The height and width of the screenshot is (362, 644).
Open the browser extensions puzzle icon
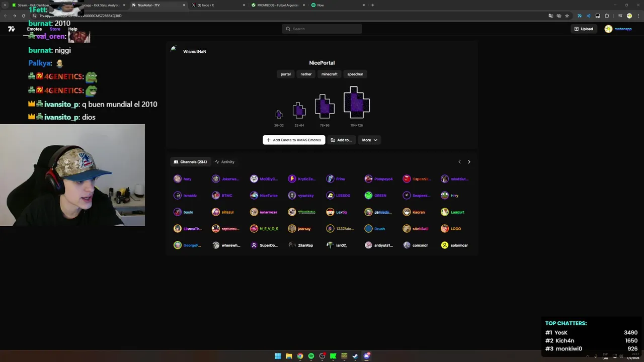[x=607, y=16]
